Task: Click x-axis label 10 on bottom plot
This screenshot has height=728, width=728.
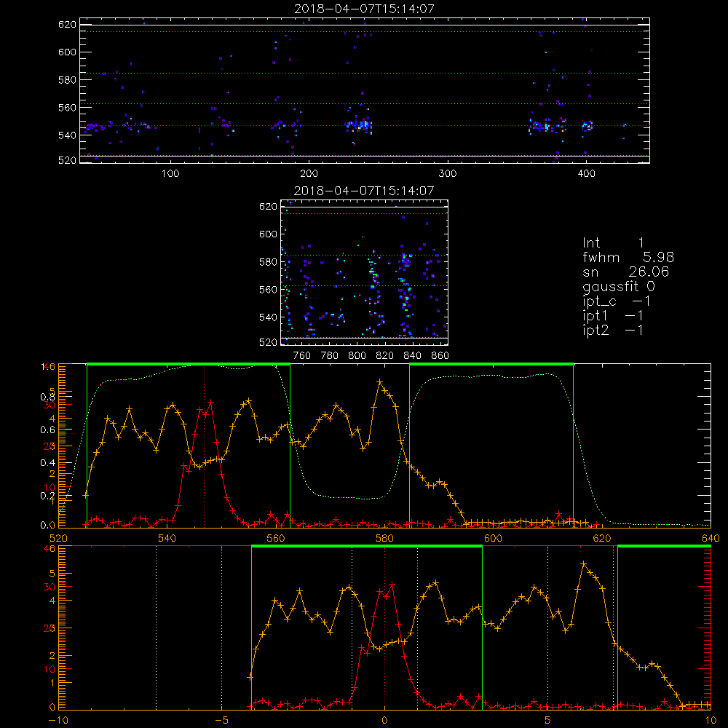Action: click(711, 721)
